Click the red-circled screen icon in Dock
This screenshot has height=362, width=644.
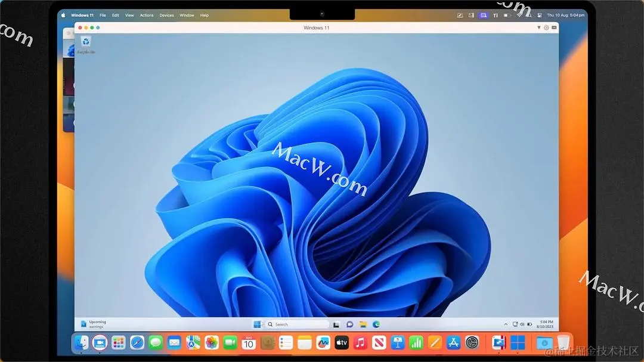(x=100, y=342)
